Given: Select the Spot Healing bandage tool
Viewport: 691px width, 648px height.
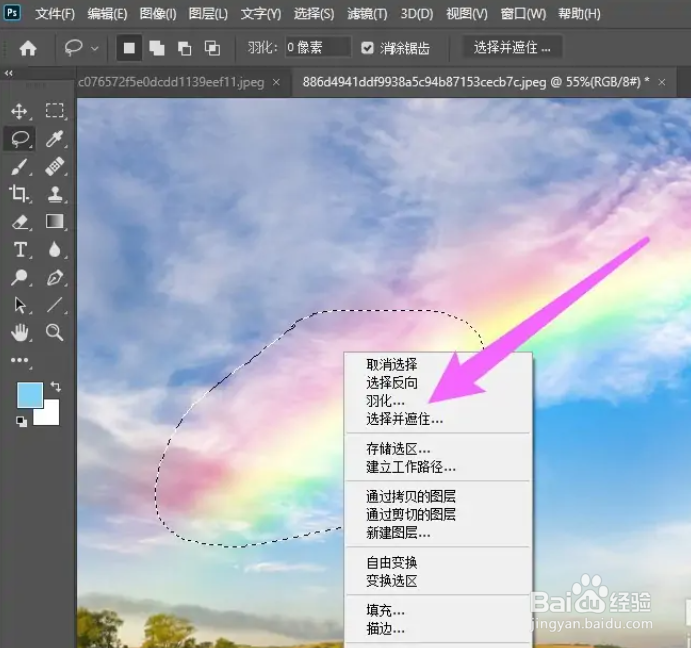Looking at the screenshot, I should (x=55, y=167).
